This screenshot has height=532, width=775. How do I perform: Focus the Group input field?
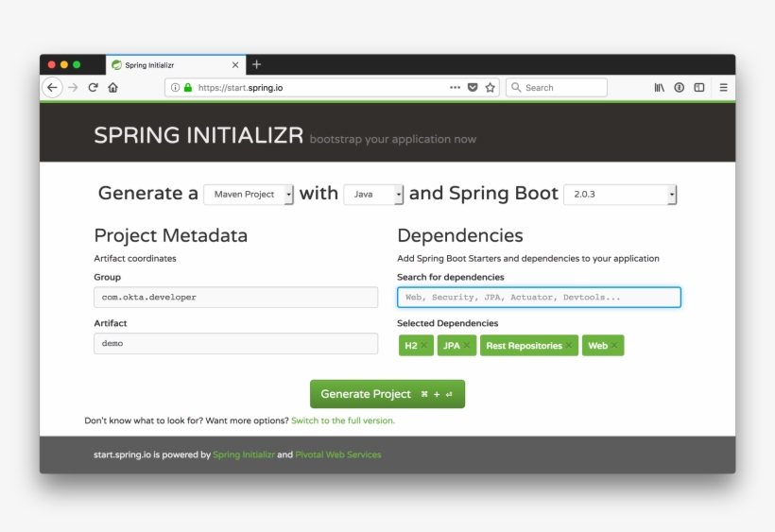coord(235,298)
